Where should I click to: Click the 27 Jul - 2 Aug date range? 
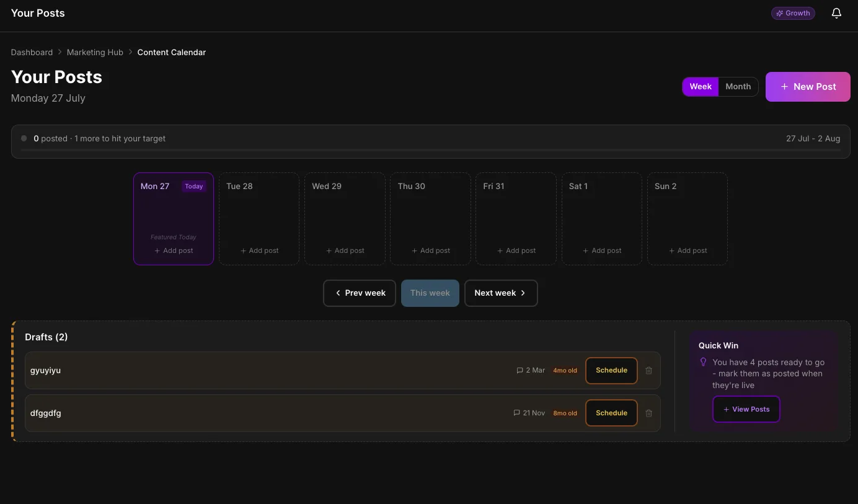(813, 138)
